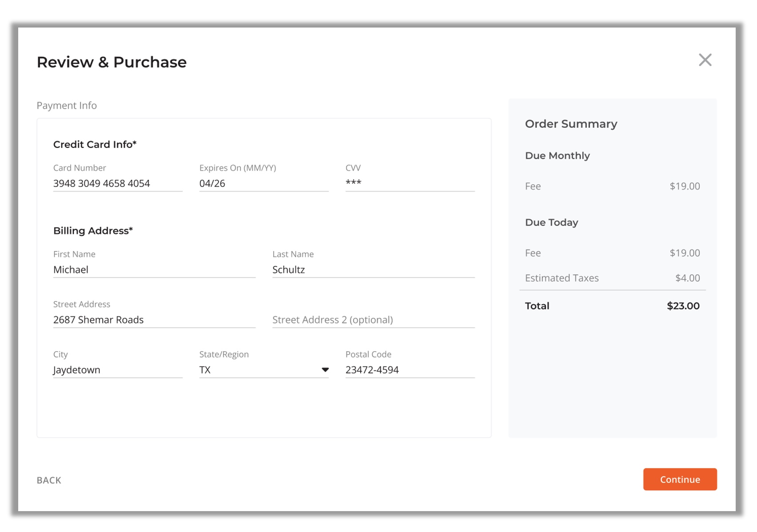Close the Review & Purchase dialog
The height and width of the screenshot is (532, 757).
point(705,60)
